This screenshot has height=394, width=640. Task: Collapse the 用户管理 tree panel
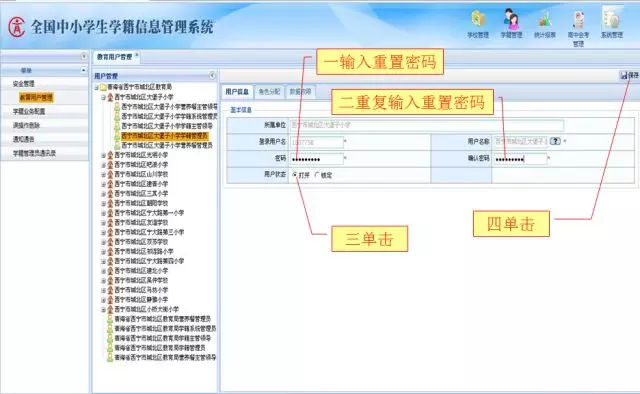pyautogui.click(x=212, y=76)
